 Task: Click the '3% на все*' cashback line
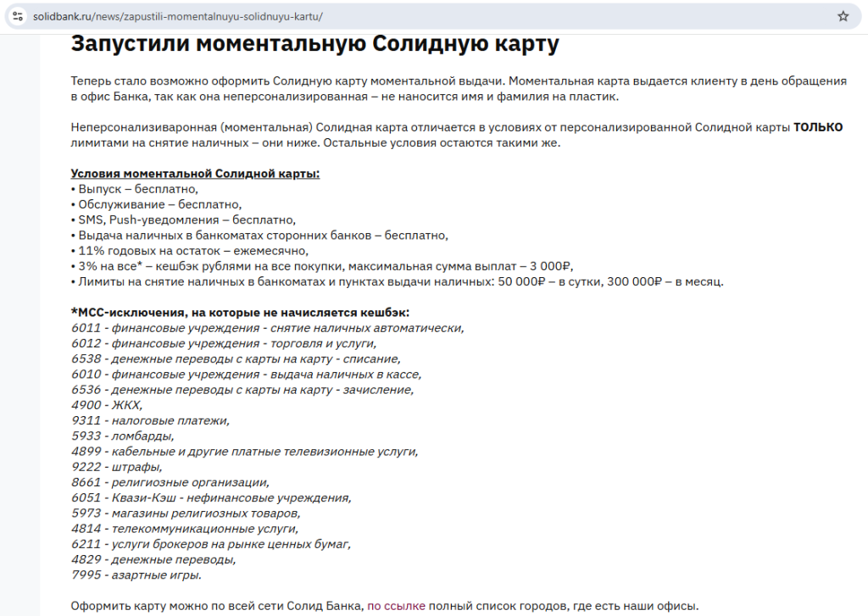click(x=322, y=267)
